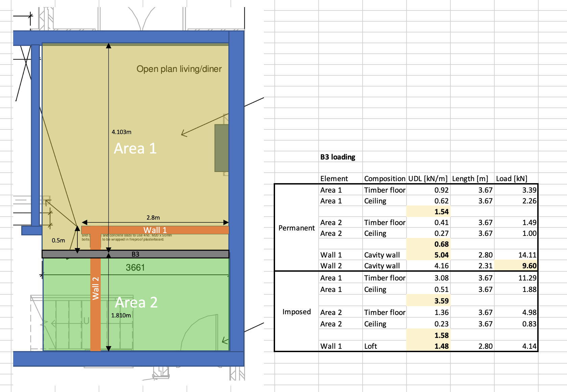The image size is (567, 392).
Task: Click the "Open plan living/diner" text
Action: 179,69
